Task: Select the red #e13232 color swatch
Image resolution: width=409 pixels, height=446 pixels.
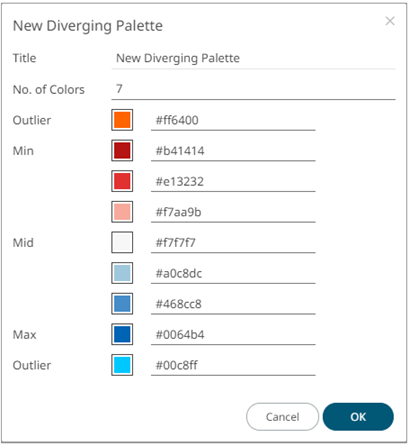Action: [x=122, y=181]
